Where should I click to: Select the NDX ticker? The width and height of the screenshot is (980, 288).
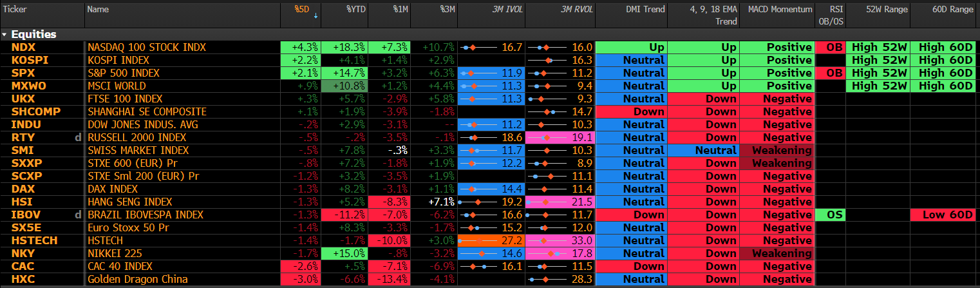pyautogui.click(x=23, y=47)
